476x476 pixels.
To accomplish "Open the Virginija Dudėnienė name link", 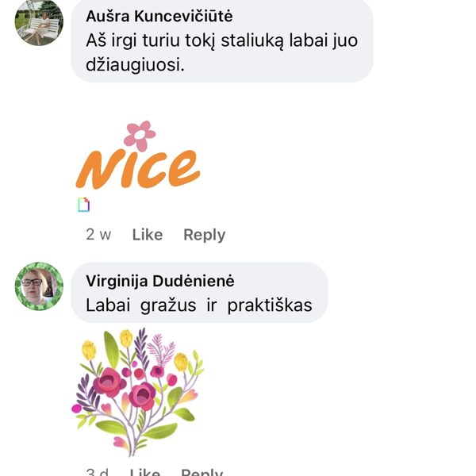I will tap(160, 281).
